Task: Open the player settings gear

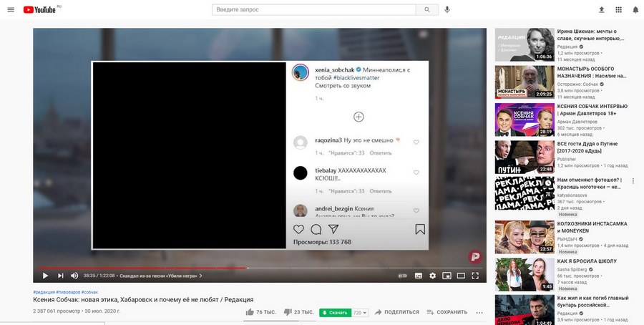Action: click(x=432, y=276)
